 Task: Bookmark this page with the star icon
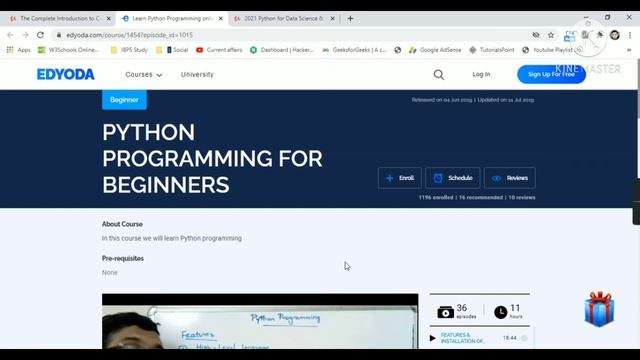click(x=551, y=35)
